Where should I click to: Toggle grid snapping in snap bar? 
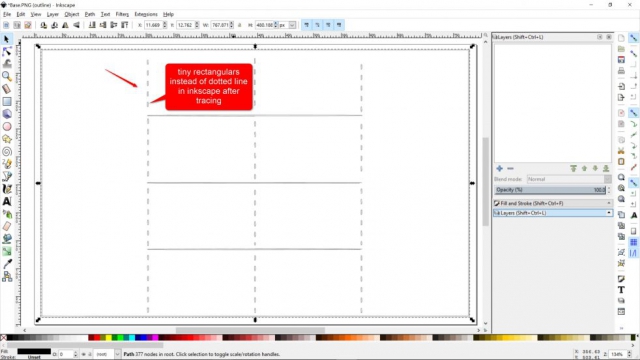tap(633, 242)
